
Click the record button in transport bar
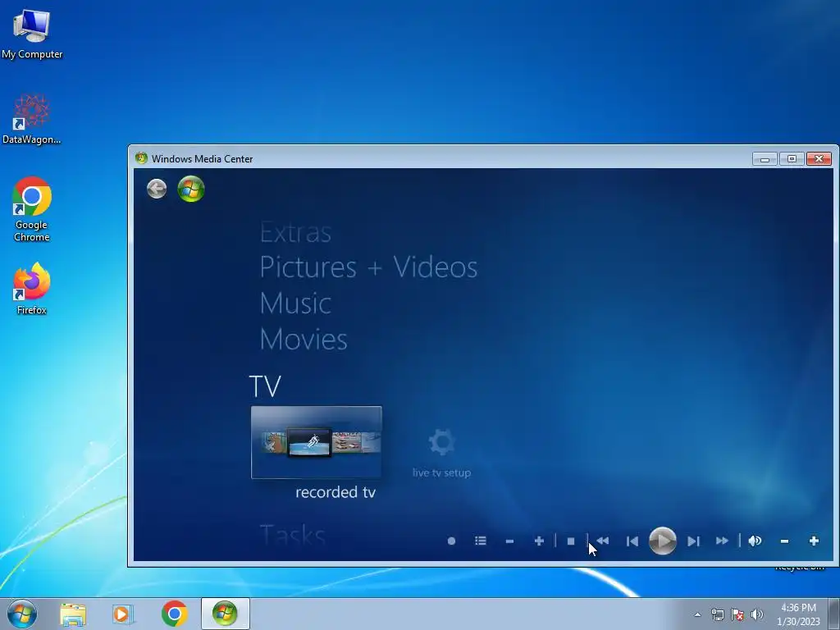tap(452, 541)
